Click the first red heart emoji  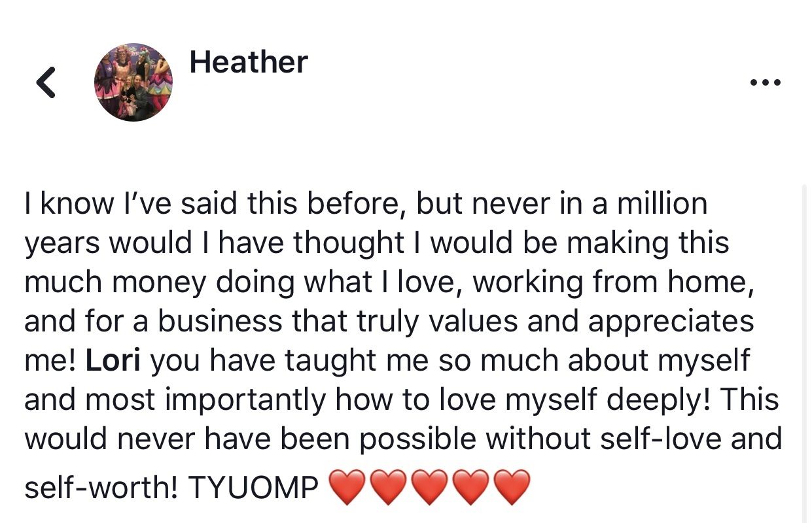(x=346, y=488)
